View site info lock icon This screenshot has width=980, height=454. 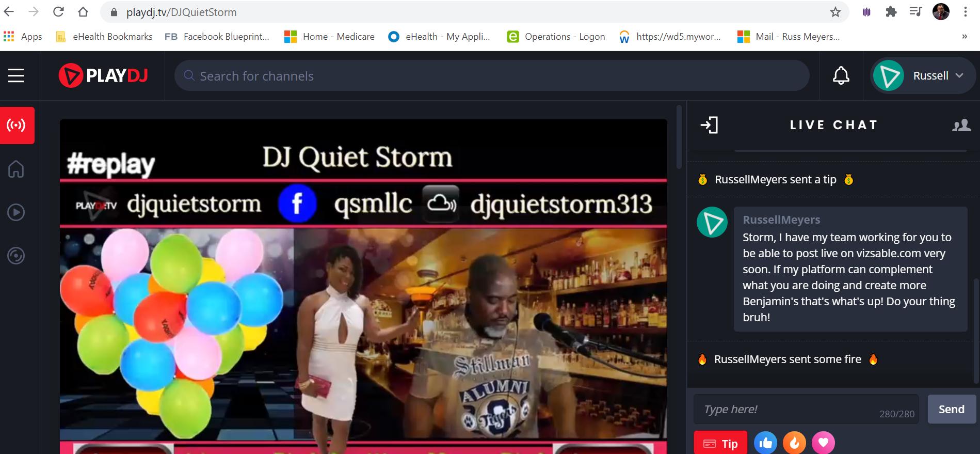tap(114, 12)
